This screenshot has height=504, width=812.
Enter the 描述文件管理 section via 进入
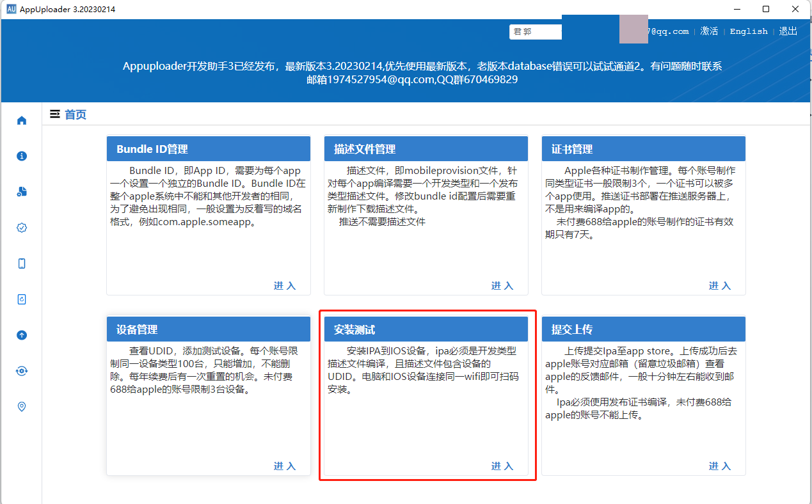(x=502, y=286)
